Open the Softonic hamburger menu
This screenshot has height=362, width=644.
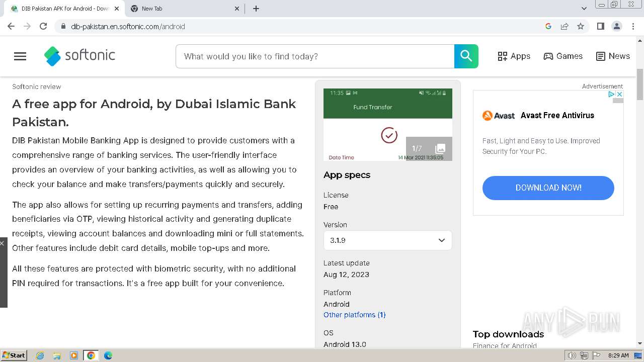click(x=20, y=56)
